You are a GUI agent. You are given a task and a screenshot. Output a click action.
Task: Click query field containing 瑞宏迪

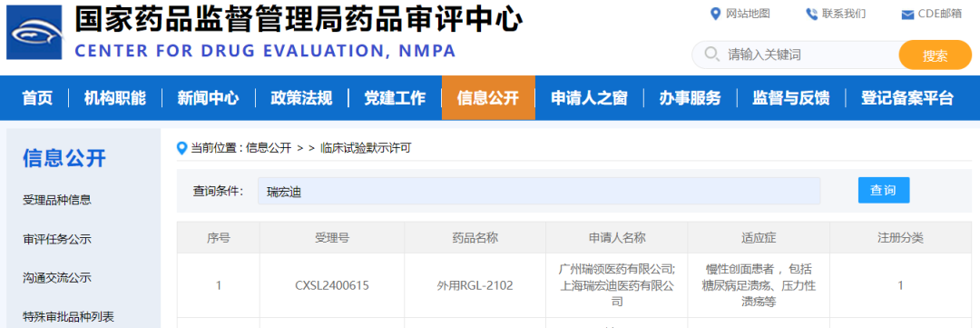[x=539, y=191]
